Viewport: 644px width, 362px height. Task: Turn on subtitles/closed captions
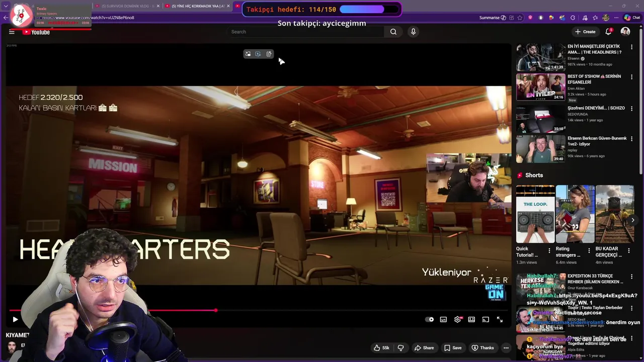(x=443, y=319)
